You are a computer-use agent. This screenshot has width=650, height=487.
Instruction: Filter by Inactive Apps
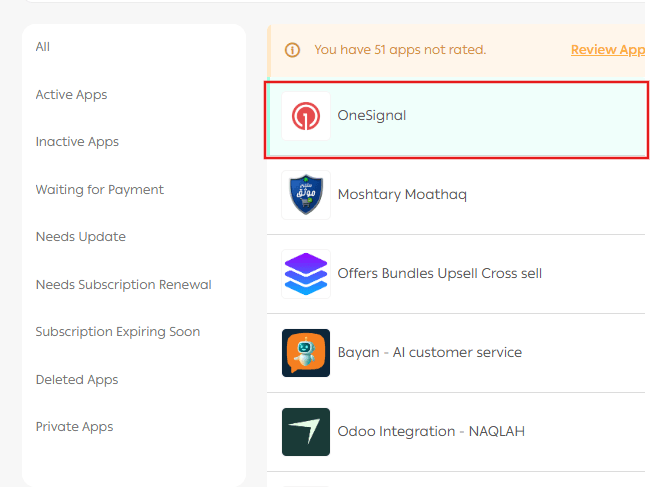click(x=77, y=142)
